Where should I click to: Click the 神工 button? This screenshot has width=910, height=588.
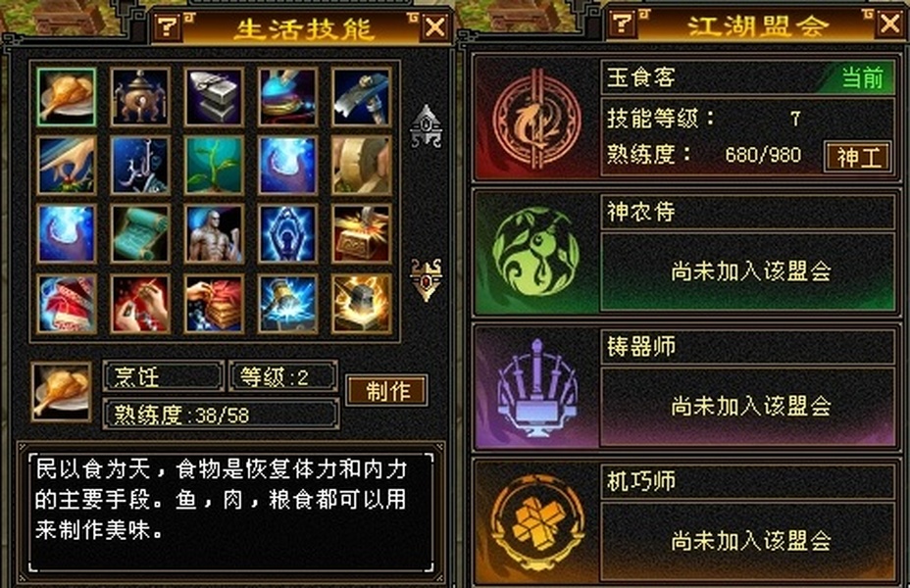click(858, 157)
